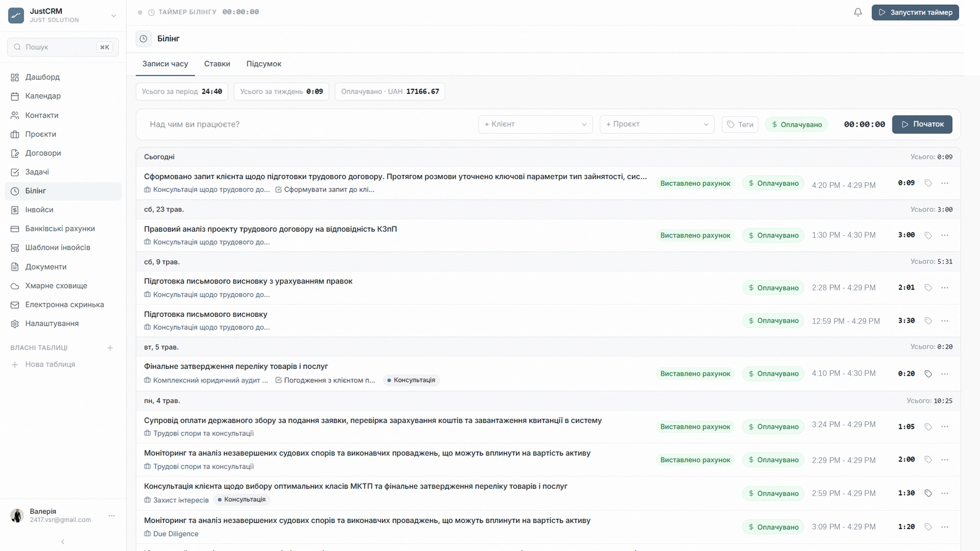Open Проєкти in the sidebar

pos(63,134)
